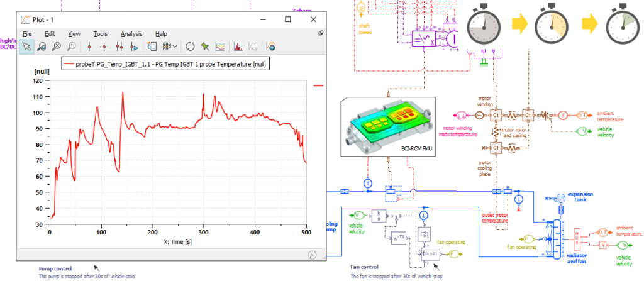
Task: Select the f(x,y,z) function block
Action: tap(430, 255)
